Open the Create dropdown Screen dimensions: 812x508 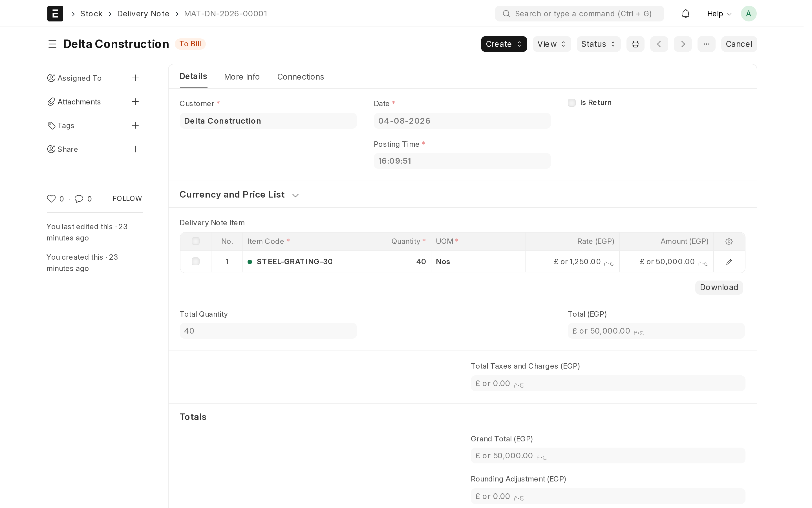click(504, 44)
